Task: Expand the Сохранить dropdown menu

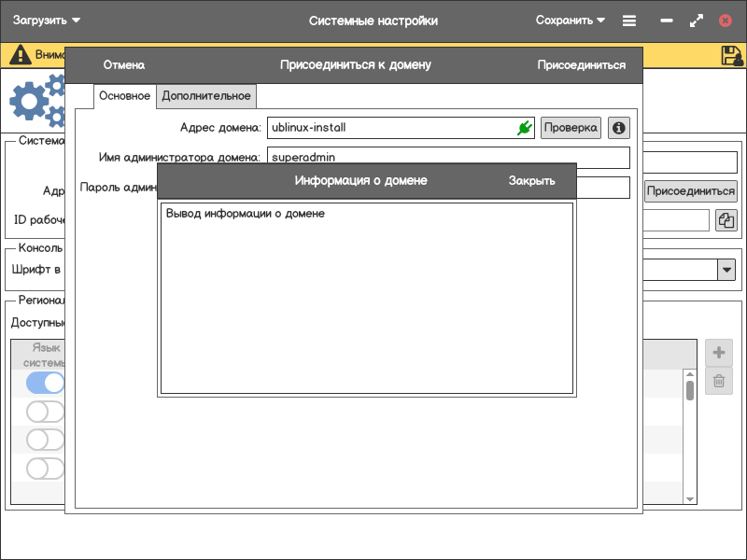Action: [571, 21]
